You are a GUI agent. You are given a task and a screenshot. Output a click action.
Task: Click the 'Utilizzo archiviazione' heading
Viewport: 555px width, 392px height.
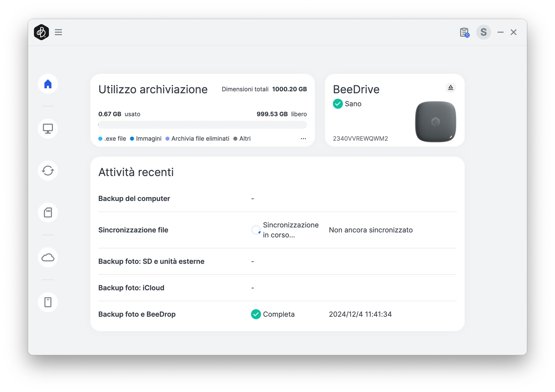[x=153, y=89]
